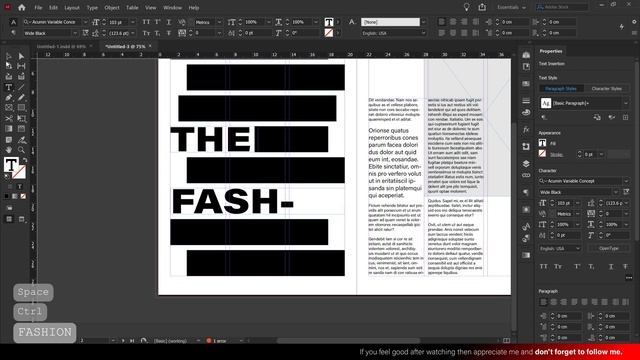Click the Character Styles button

(607, 89)
